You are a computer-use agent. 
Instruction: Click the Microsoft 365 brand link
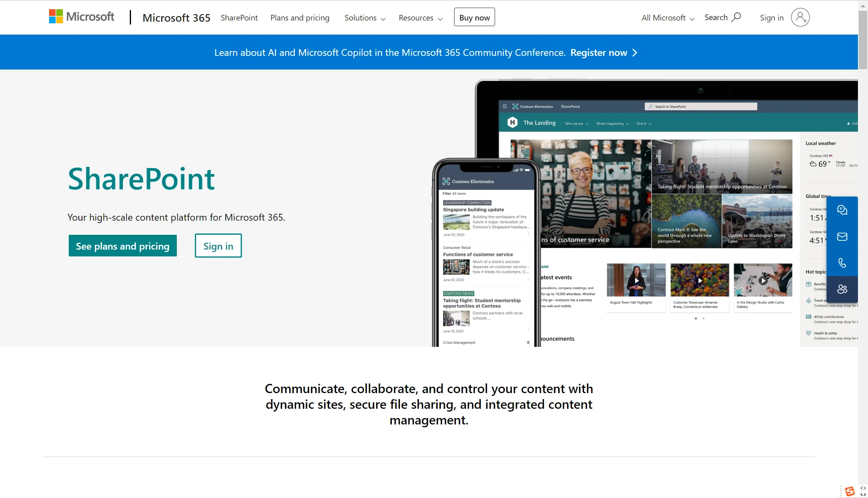(x=176, y=18)
